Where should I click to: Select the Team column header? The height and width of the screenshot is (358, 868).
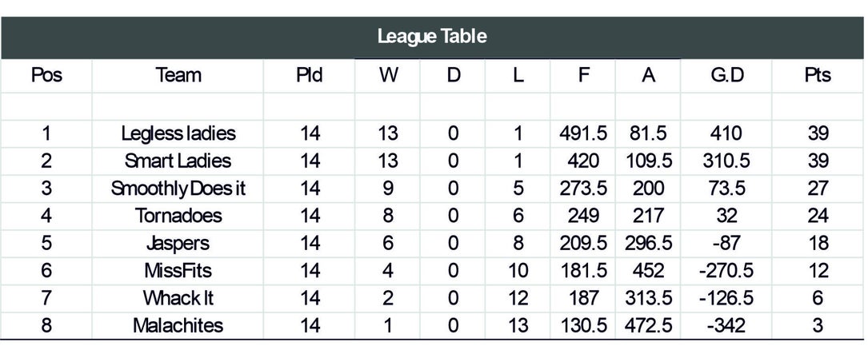[178, 74]
